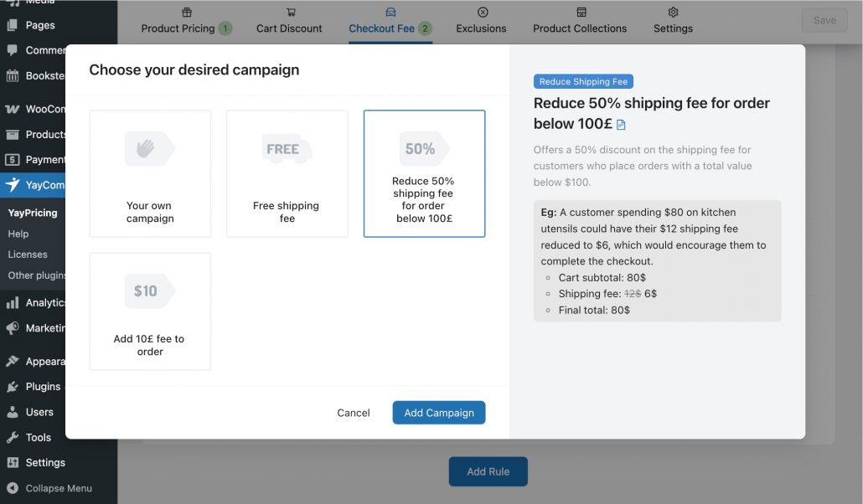Click the Plugins sidebar icon

pos(12,387)
